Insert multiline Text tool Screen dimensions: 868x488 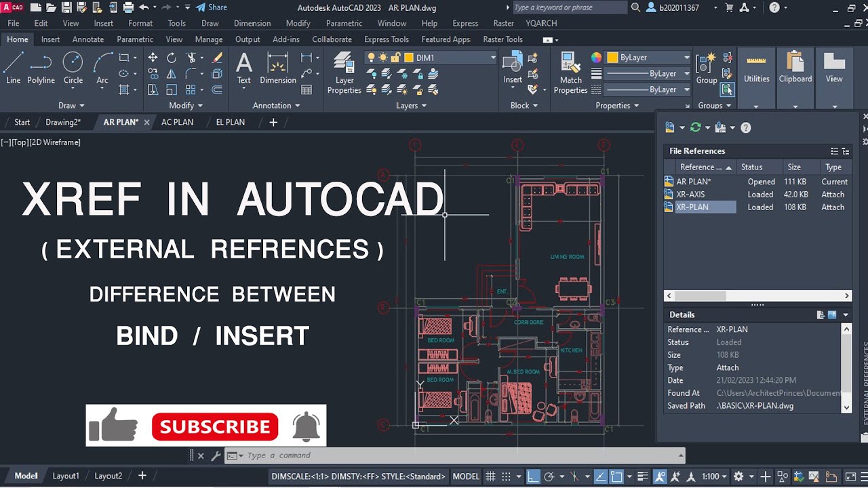[x=244, y=68]
